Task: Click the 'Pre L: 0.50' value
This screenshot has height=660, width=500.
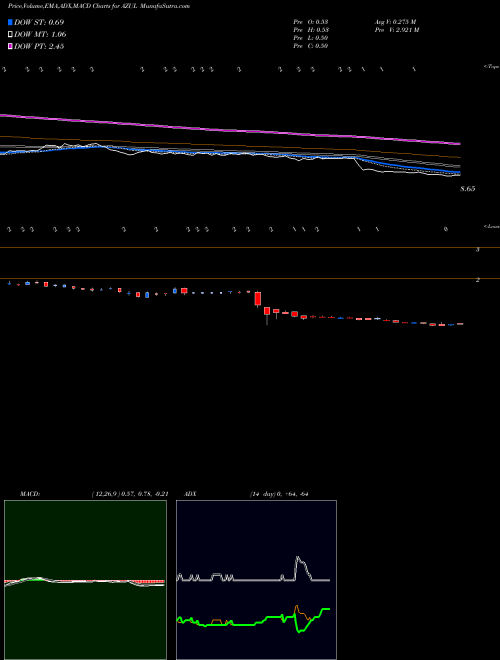Action: click(311, 38)
